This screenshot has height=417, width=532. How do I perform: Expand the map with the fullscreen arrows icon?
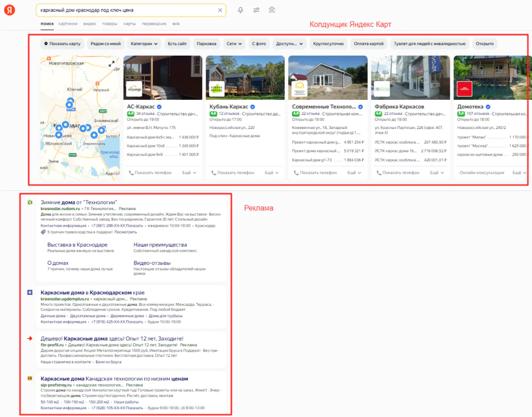click(111, 64)
